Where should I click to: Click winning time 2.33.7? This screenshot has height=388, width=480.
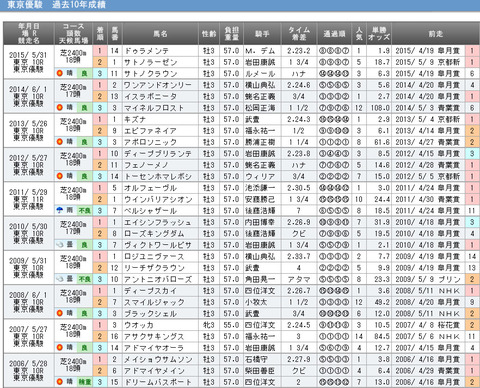tap(299, 257)
